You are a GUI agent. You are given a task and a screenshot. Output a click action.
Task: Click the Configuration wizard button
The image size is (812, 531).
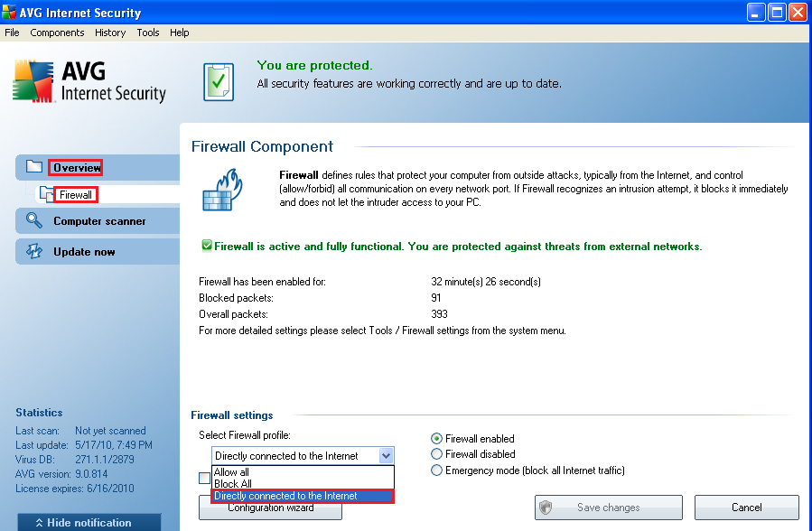[270, 510]
